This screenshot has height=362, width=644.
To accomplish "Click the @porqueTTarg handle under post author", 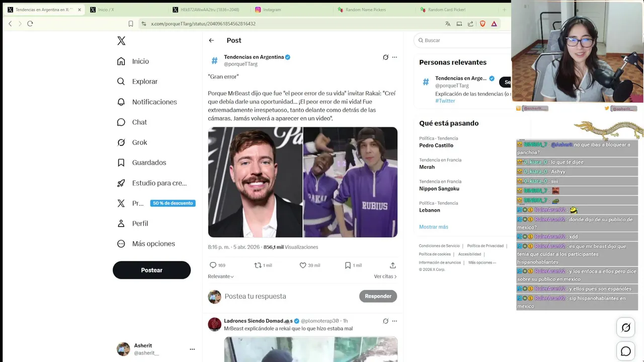I will pos(240,64).
